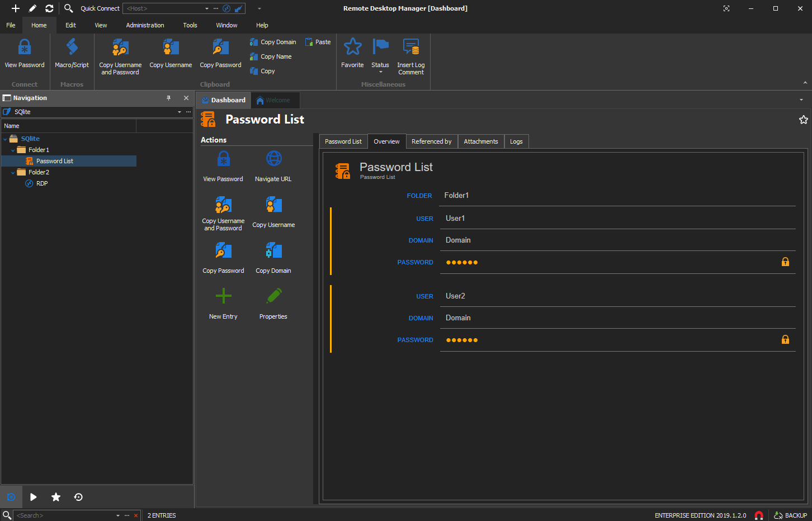Click View Password in Actions panel

pos(223,166)
